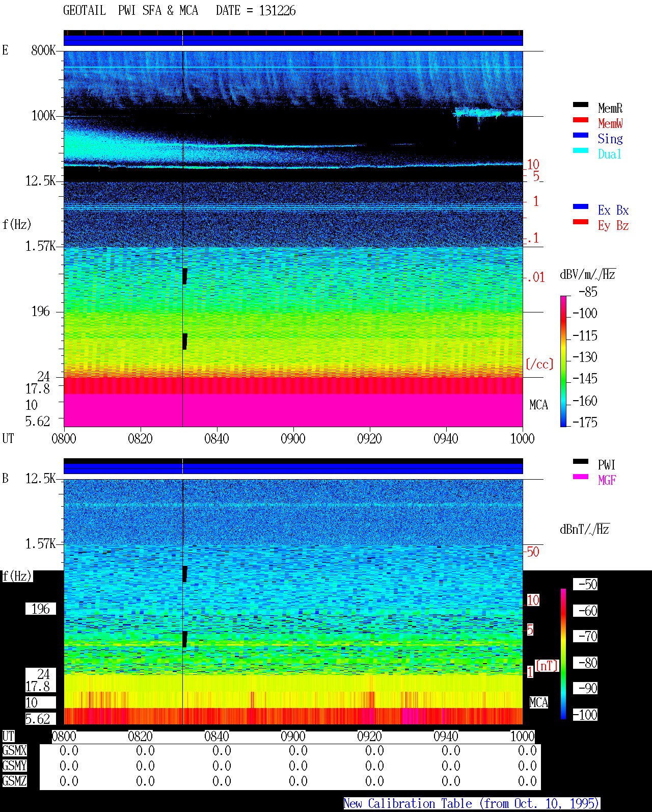Click the black MemR legend swatch
This screenshot has height=812, width=652.
click(x=581, y=104)
